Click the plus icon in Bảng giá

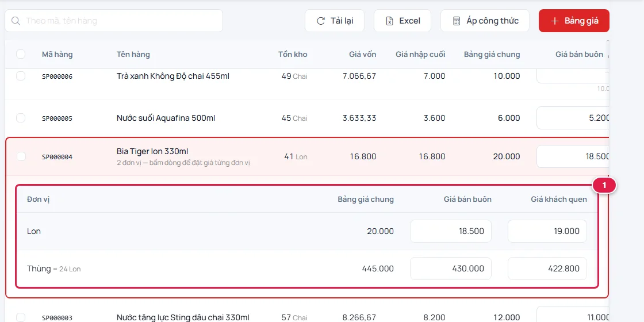(x=555, y=21)
